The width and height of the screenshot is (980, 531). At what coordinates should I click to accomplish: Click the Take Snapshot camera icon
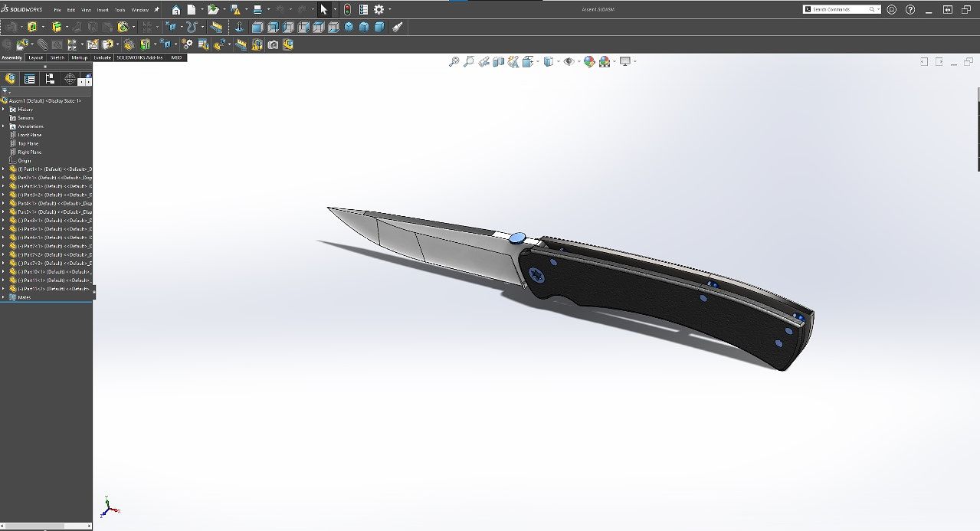(273, 44)
